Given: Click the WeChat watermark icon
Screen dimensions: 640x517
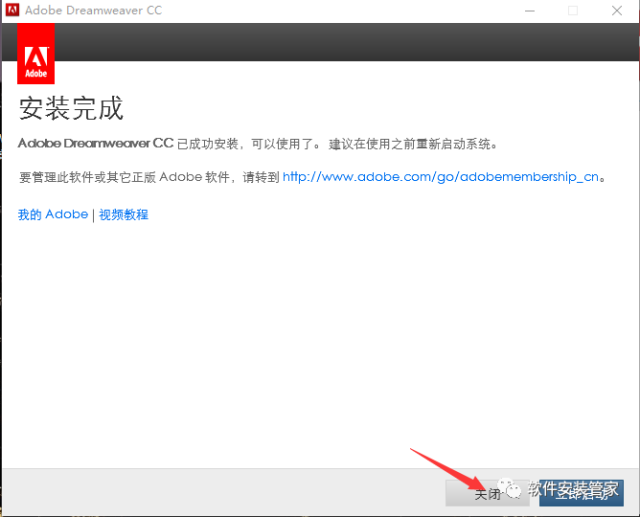Looking at the screenshot, I should click(x=512, y=490).
